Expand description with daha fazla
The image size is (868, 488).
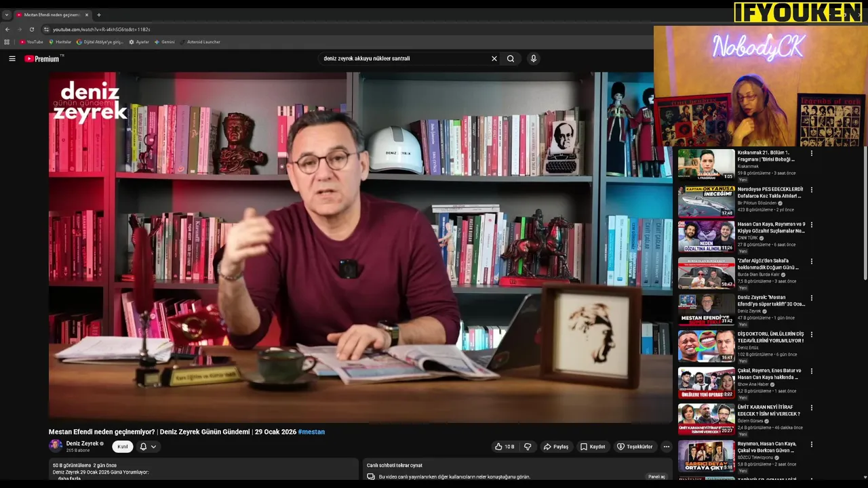tap(69, 479)
